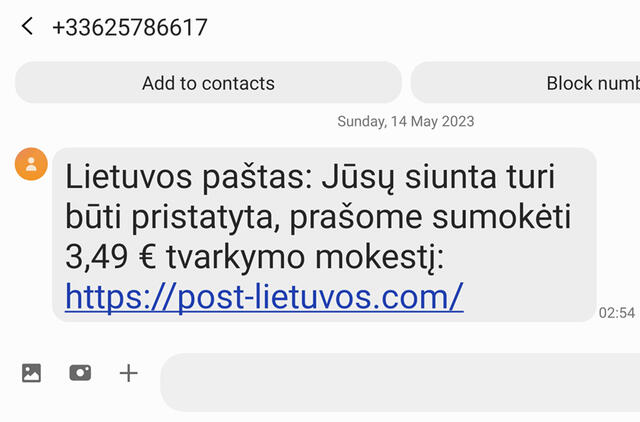The height and width of the screenshot is (422, 640).
Task: Open the gallery image attachment icon
Action: click(31, 373)
